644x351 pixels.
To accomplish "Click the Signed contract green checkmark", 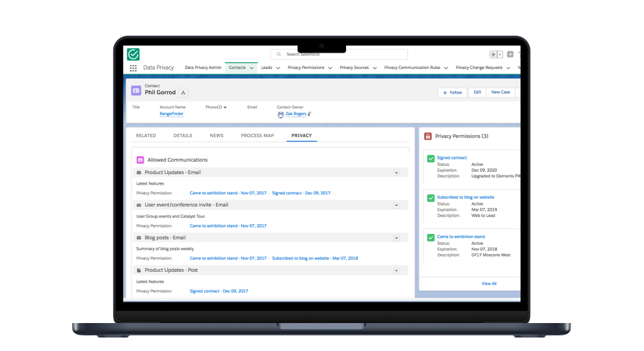I will (x=431, y=159).
